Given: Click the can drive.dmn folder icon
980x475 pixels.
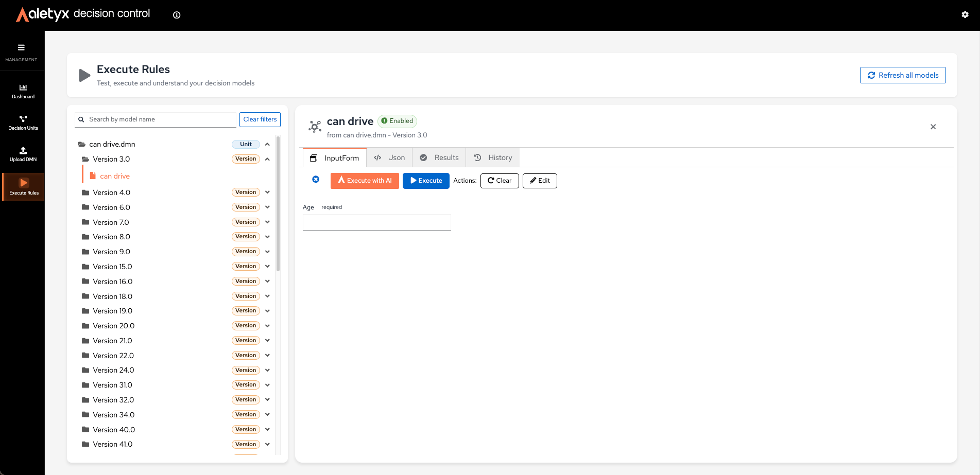Looking at the screenshot, I should (81, 144).
